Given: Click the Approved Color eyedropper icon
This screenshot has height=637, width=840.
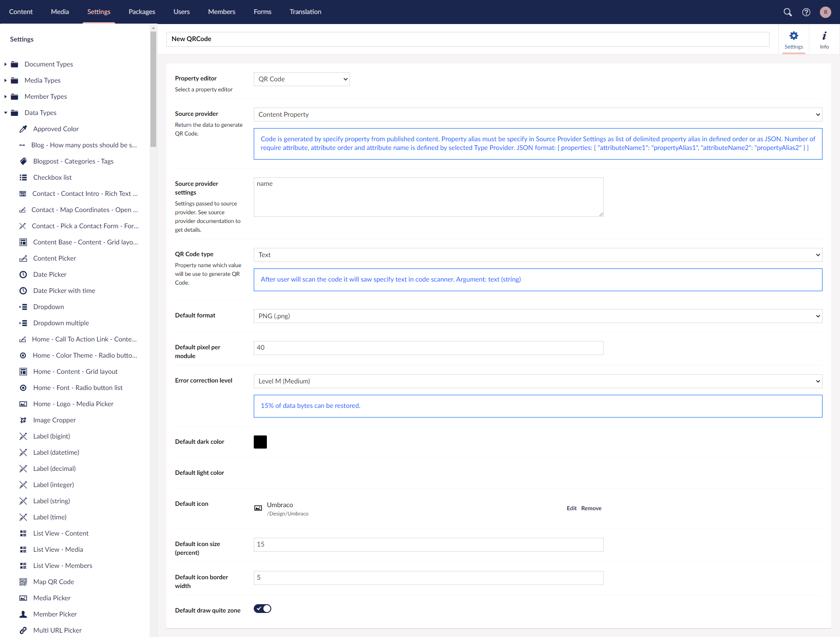Looking at the screenshot, I should coord(23,129).
